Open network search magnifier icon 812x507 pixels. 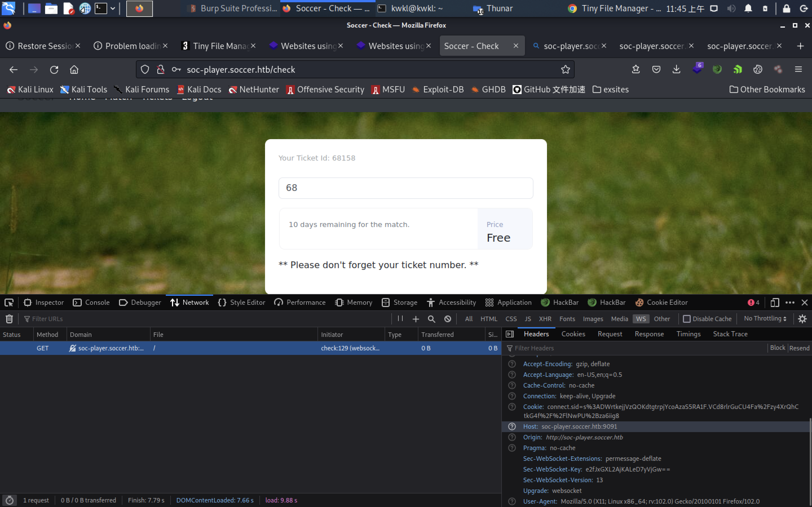click(x=431, y=319)
